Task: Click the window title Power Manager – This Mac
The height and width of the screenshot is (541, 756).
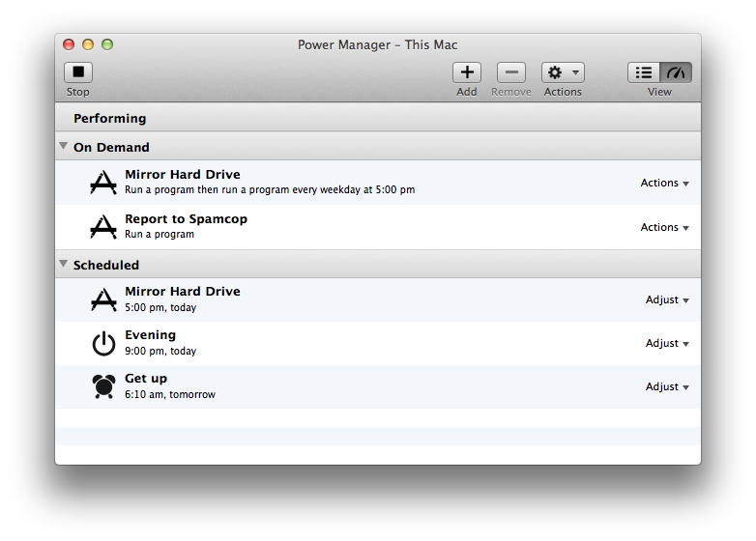Action: pos(378,44)
